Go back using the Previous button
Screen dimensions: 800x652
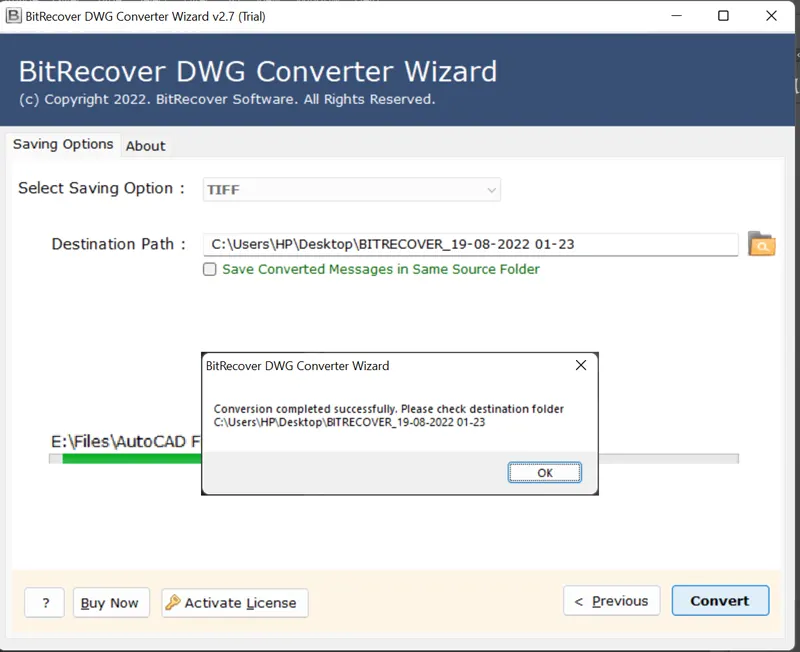click(611, 601)
